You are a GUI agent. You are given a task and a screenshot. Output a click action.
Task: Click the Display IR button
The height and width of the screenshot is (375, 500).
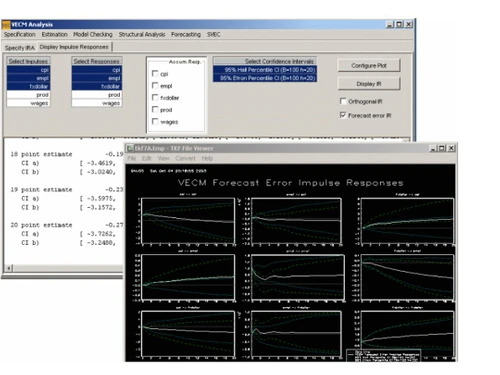point(369,84)
